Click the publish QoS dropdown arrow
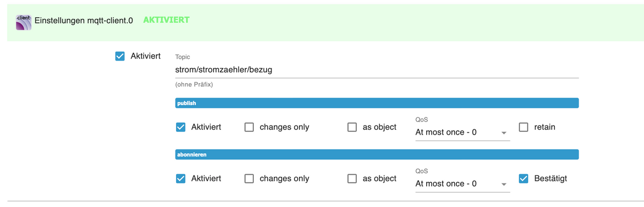644x207 pixels. pyautogui.click(x=504, y=133)
